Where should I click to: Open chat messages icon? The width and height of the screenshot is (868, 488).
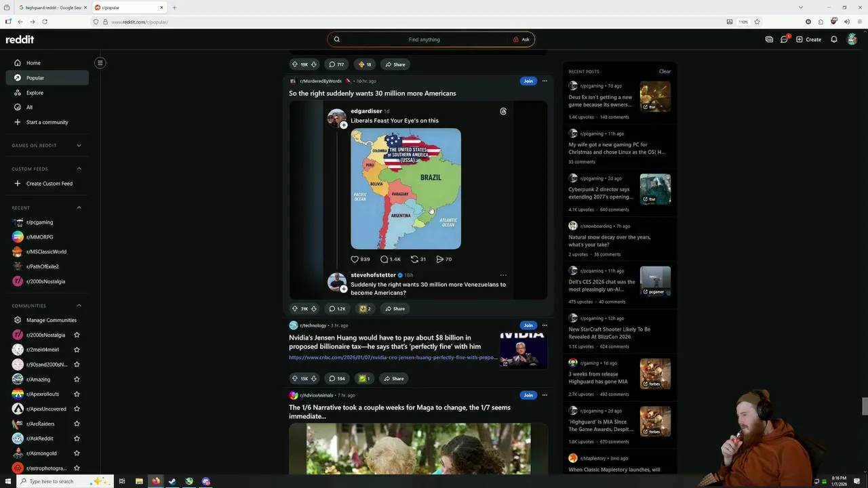785,39
